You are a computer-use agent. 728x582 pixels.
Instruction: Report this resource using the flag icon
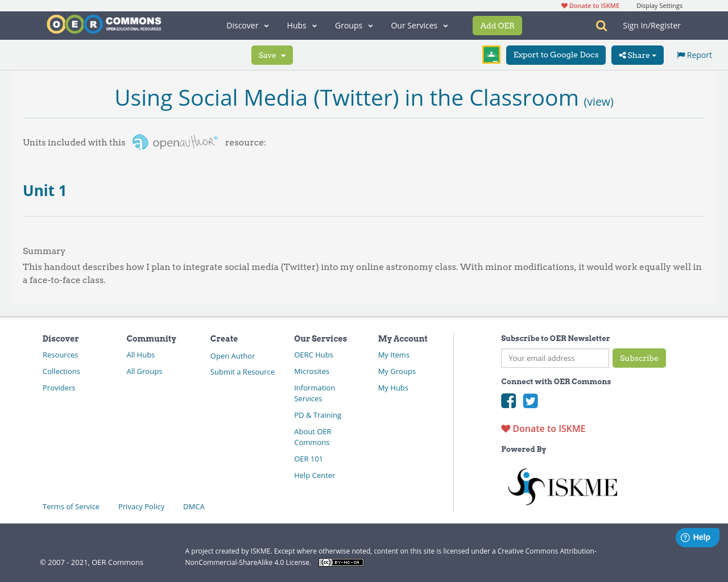(x=693, y=54)
